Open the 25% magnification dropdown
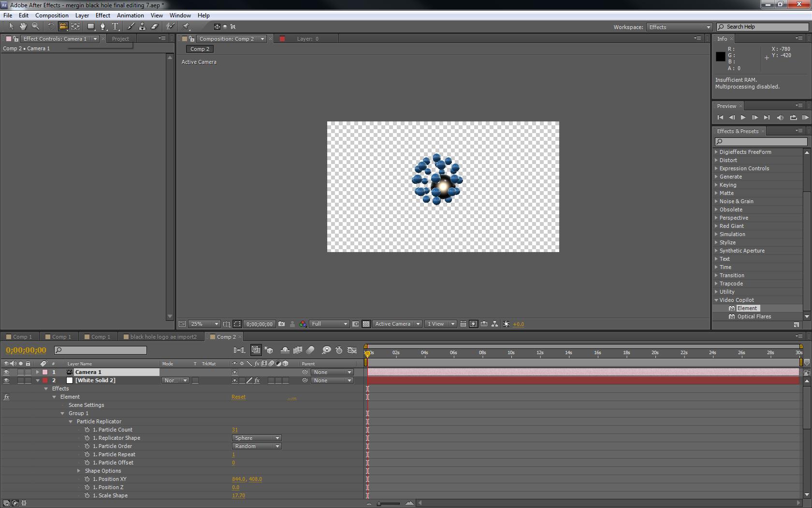 205,324
